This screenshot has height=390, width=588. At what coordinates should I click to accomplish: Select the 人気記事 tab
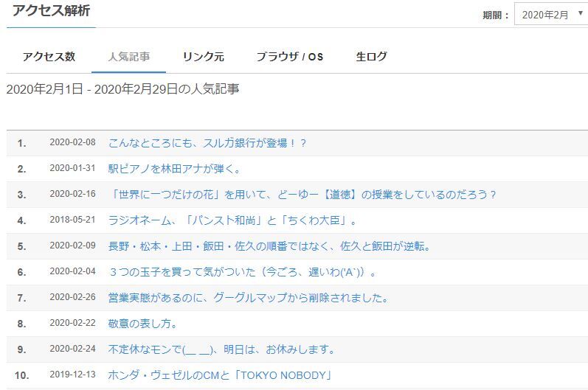tap(128, 57)
